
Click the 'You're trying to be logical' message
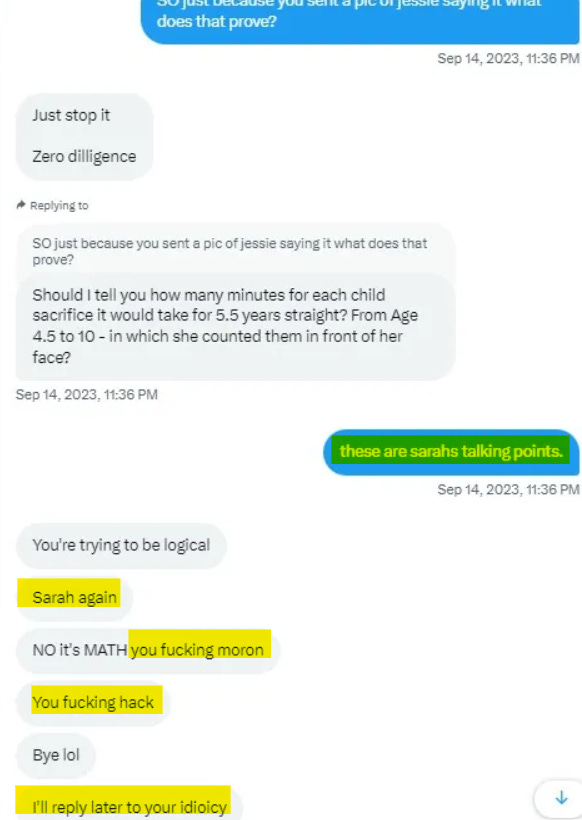pos(121,545)
